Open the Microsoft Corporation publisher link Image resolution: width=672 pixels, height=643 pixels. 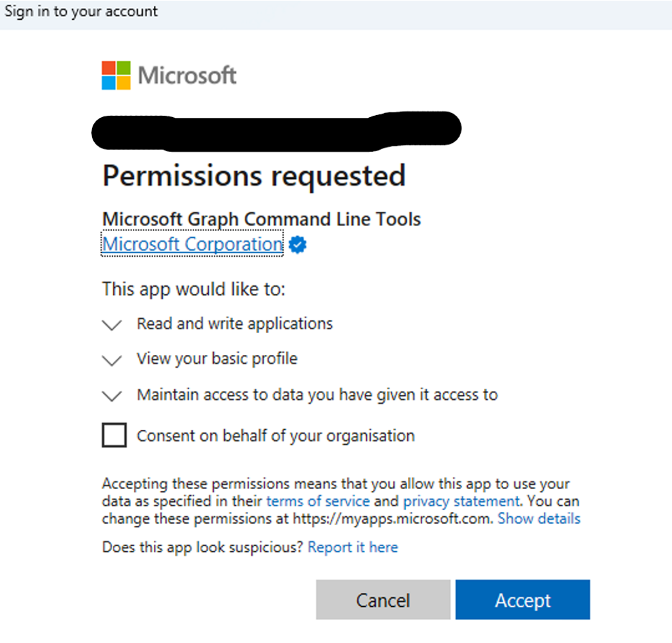pyautogui.click(x=192, y=244)
